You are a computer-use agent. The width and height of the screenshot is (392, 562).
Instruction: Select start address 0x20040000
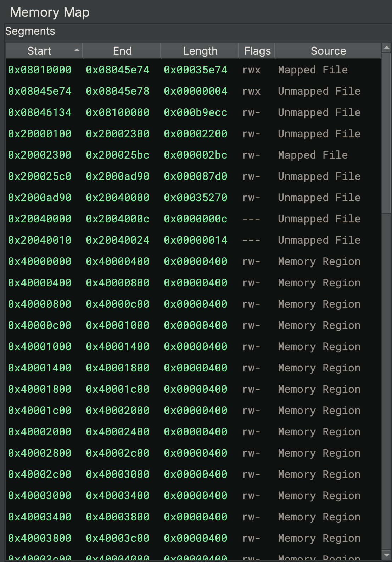click(x=40, y=219)
